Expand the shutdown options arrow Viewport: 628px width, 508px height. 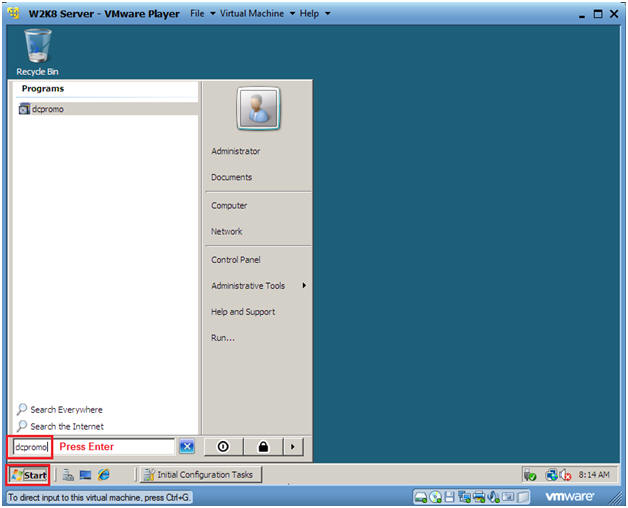293,446
